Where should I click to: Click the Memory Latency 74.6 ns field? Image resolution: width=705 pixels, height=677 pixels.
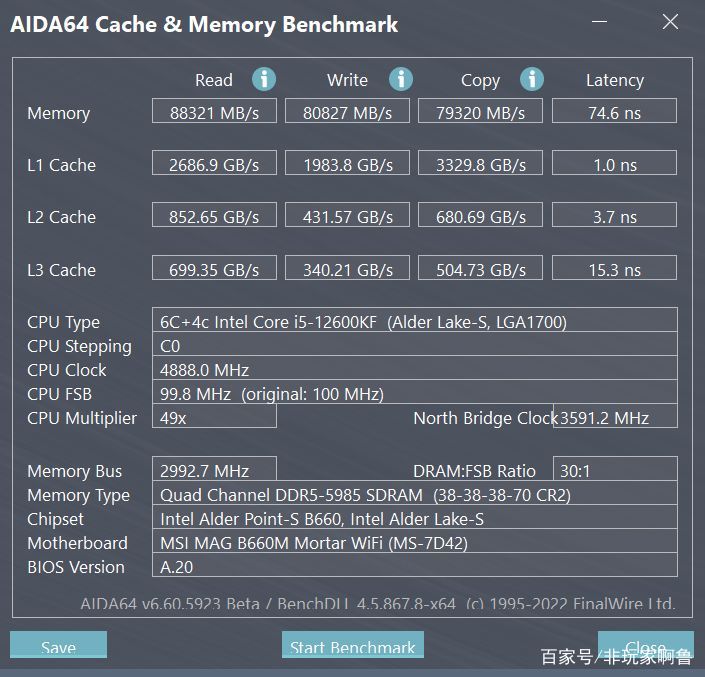pos(614,111)
